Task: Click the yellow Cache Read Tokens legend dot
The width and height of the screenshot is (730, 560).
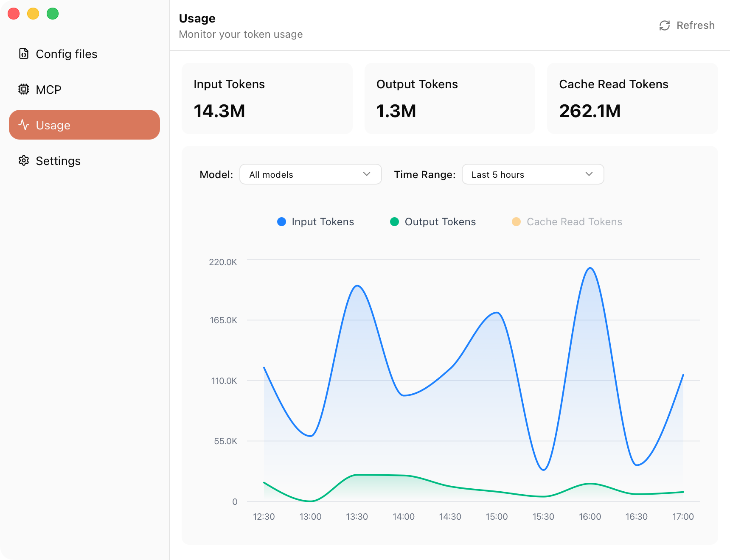Action: [x=516, y=221]
